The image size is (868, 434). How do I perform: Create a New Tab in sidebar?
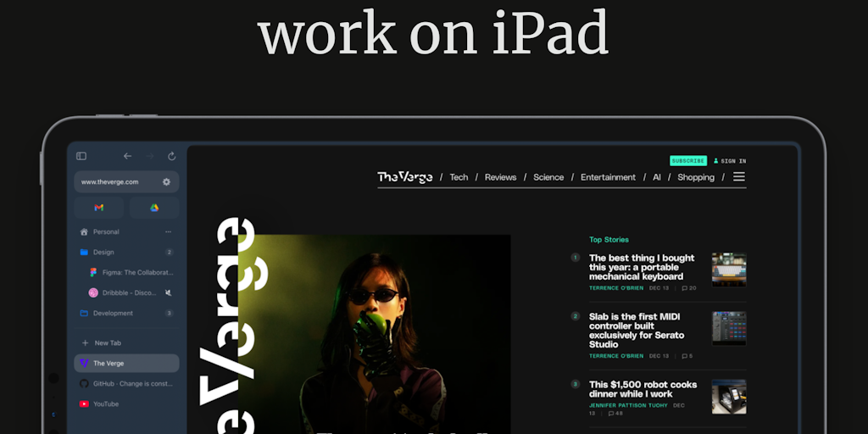click(x=126, y=342)
